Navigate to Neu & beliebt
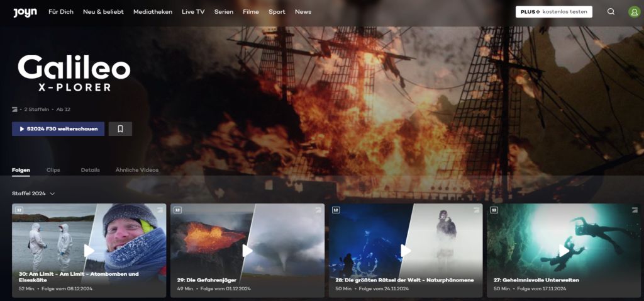 click(103, 12)
